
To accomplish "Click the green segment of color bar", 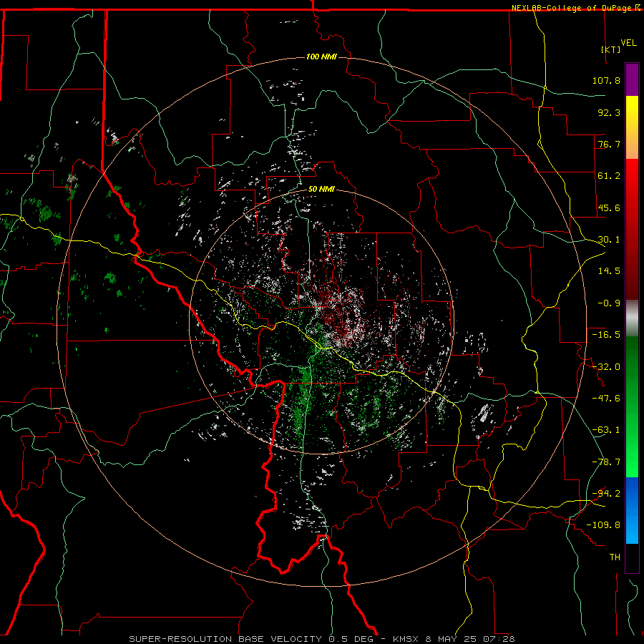I will pos(632,406).
